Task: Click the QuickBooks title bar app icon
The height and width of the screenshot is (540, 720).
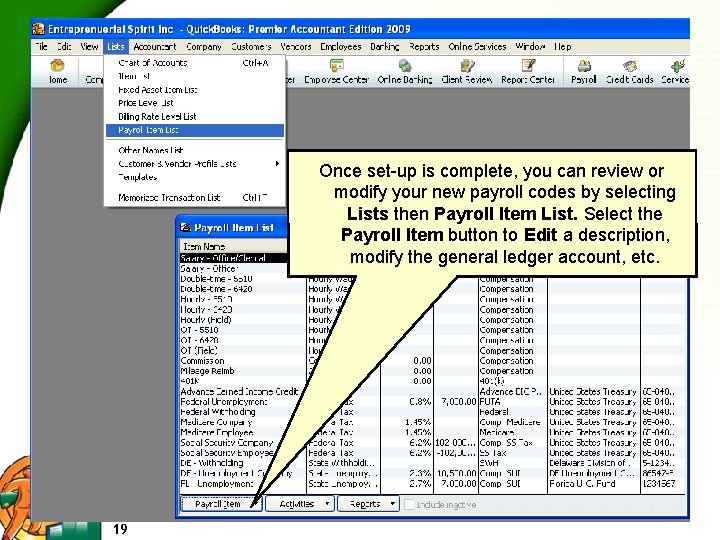Action: click(39, 29)
